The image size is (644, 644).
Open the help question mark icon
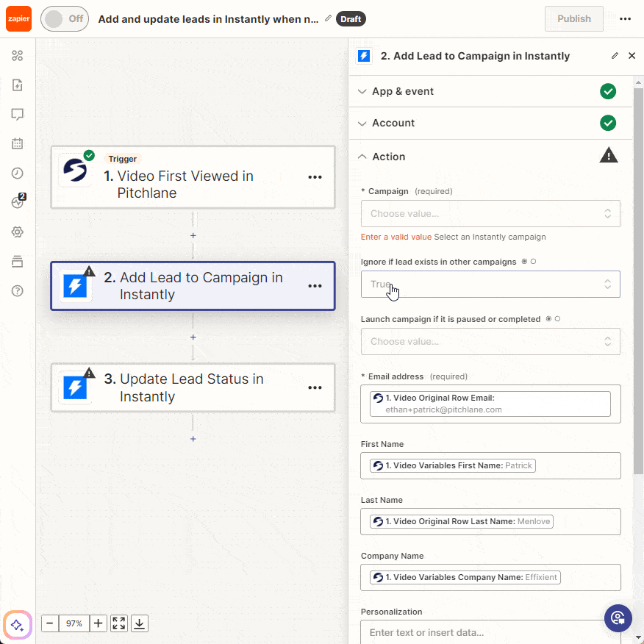17,291
